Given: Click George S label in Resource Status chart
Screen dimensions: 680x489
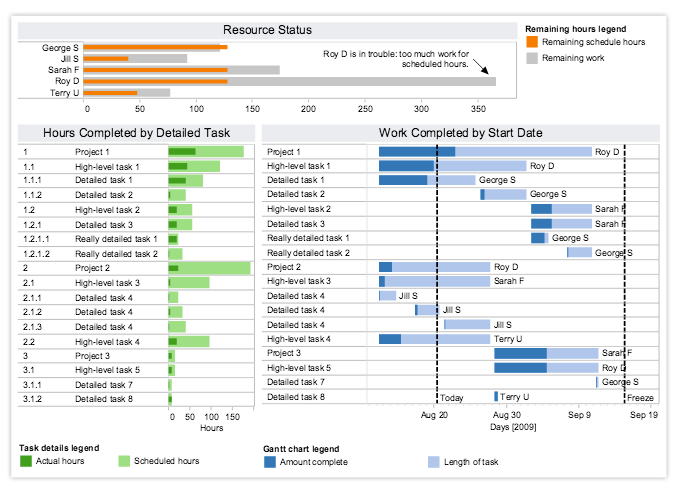Looking at the screenshot, I should pos(62,47).
